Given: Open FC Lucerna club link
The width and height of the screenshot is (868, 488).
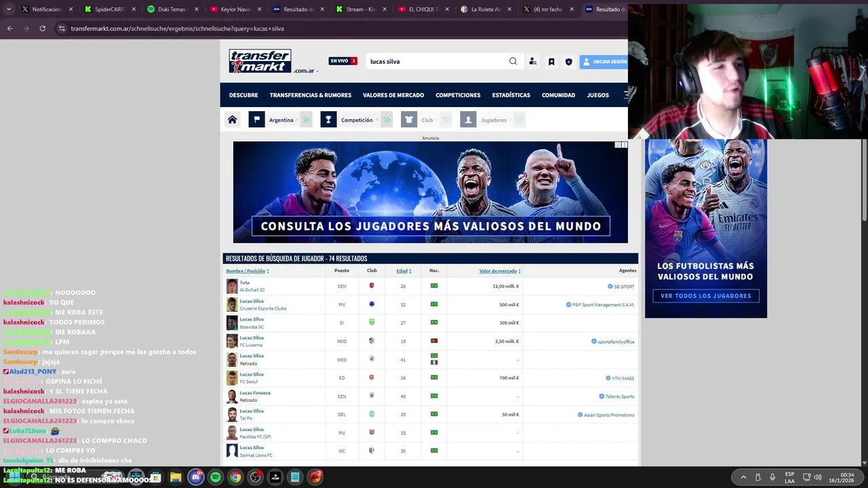Looking at the screenshot, I should pos(251,345).
